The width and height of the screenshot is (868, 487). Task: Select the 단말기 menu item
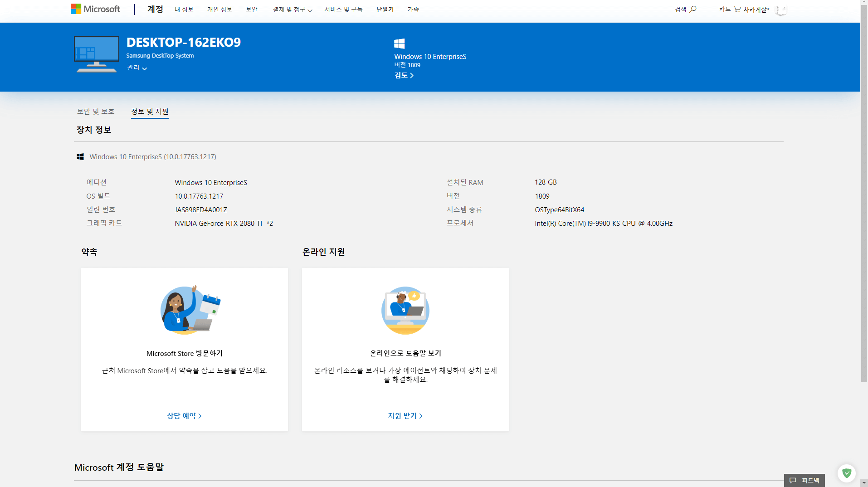tap(385, 10)
